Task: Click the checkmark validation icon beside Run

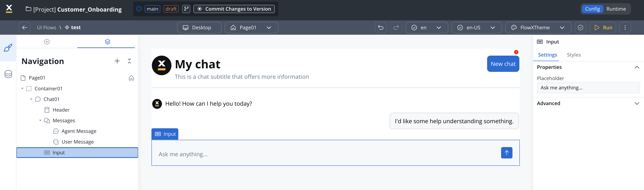Action: (580, 27)
